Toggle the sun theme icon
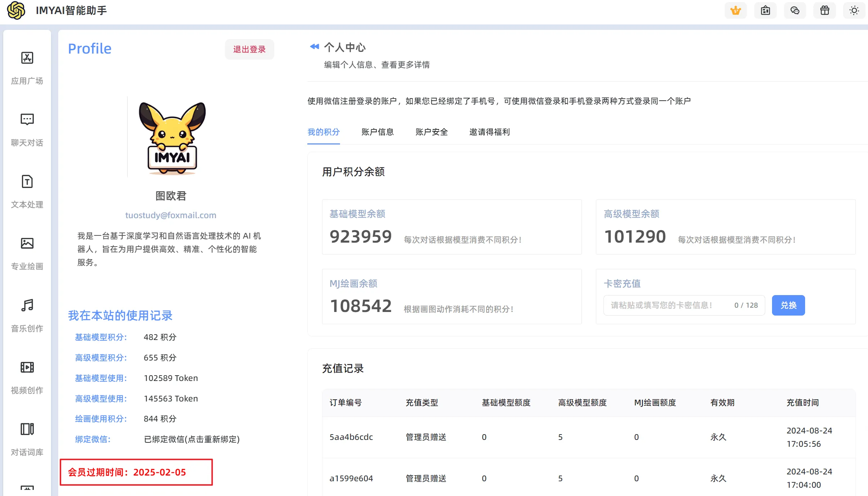Image resolution: width=868 pixels, height=496 pixels. [854, 10]
